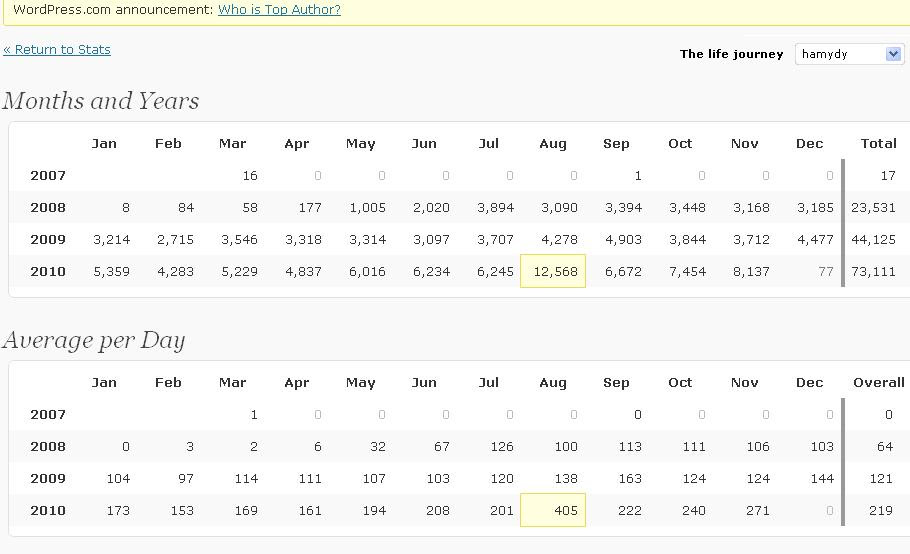Click the 219 overall average for 2010
This screenshot has height=554, width=910.
click(x=880, y=510)
